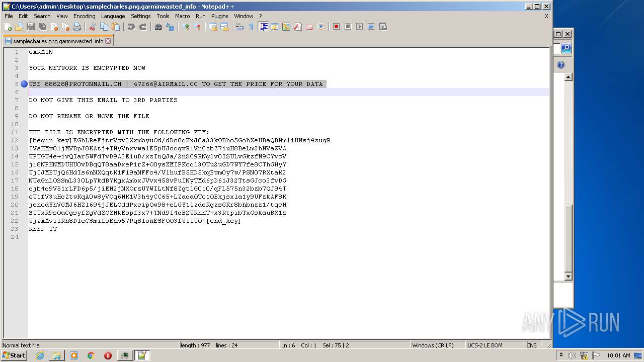Screen dimensions: 644x362
Task: Click the 'GARMIN' text on line 1
Action: click(x=41, y=52)
